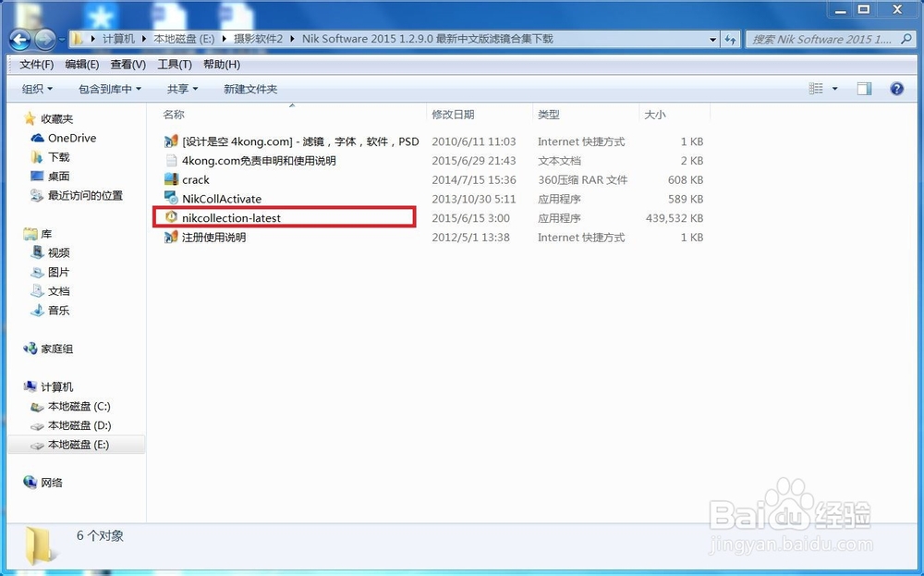Select the NikCollActivate application icon
Image resolution: width=924 pixels, height=576 pixels.
click(171, 199)
